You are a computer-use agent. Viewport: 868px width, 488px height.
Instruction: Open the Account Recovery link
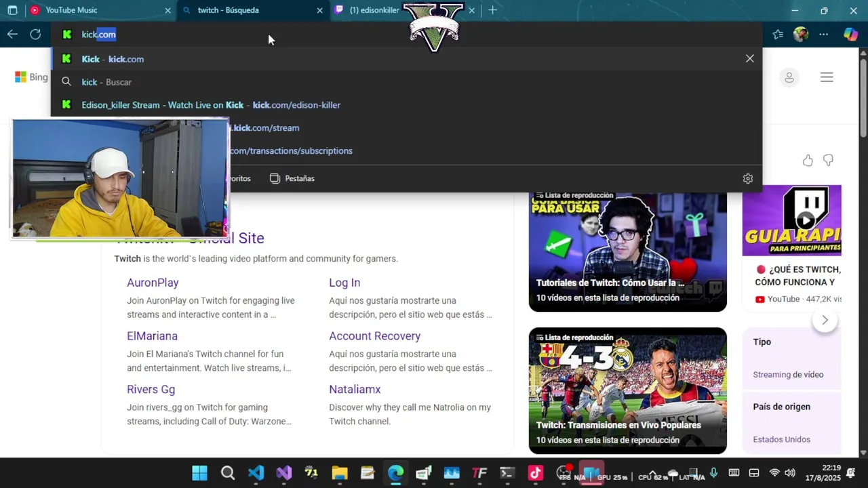tap(374, 336)
